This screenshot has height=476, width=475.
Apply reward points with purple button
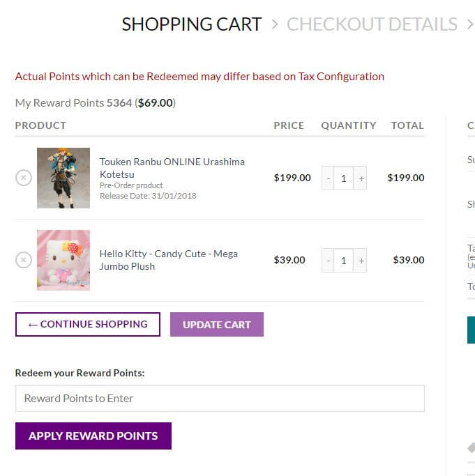click(x=93, y=436)
